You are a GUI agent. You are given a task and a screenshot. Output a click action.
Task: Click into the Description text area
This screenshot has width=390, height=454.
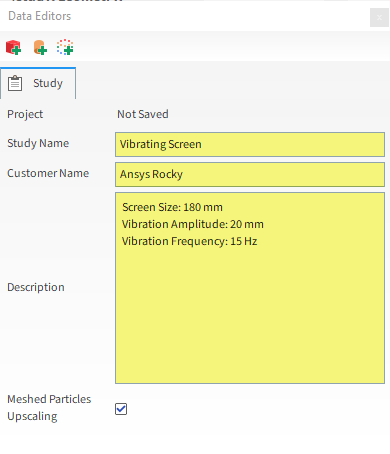(x=250, y=288)
